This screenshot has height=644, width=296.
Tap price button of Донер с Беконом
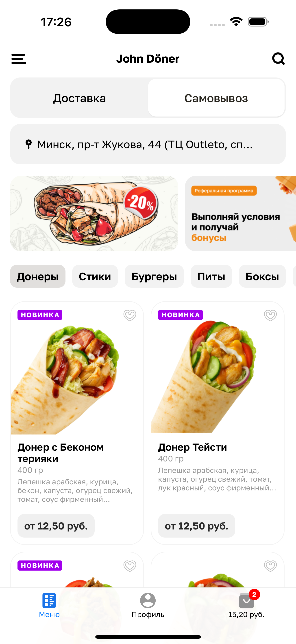56,526
